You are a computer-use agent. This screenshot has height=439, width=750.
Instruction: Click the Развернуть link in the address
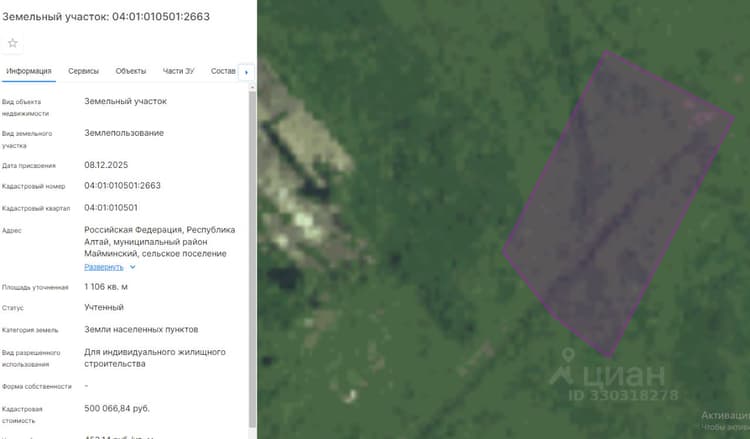[x=104, y=267]
